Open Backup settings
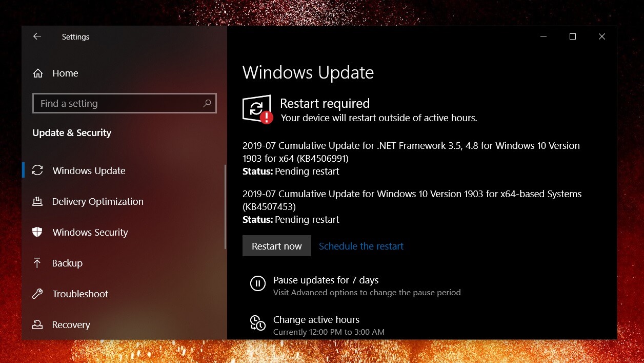Viewport: 644px width, 363px height. tap(67, 263)
